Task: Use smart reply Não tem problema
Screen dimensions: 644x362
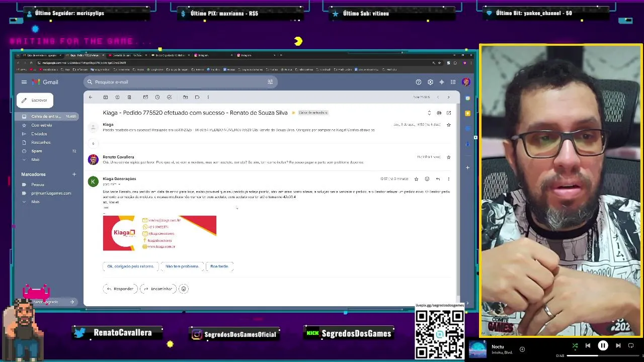Action: click(x=182, y=266)
